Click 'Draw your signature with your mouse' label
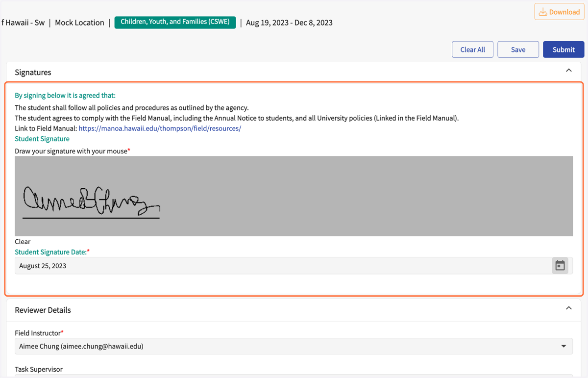This screenshot has height=378, width=588. point(71,151)
